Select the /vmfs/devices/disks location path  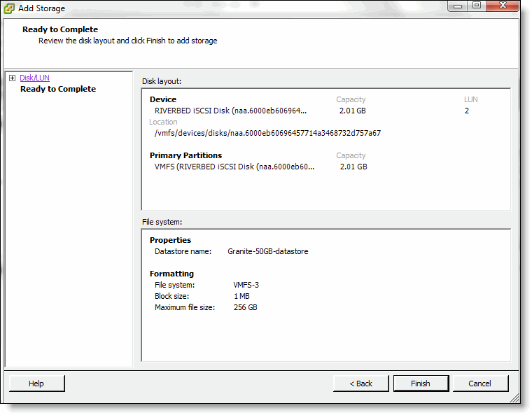coord(267,133)
